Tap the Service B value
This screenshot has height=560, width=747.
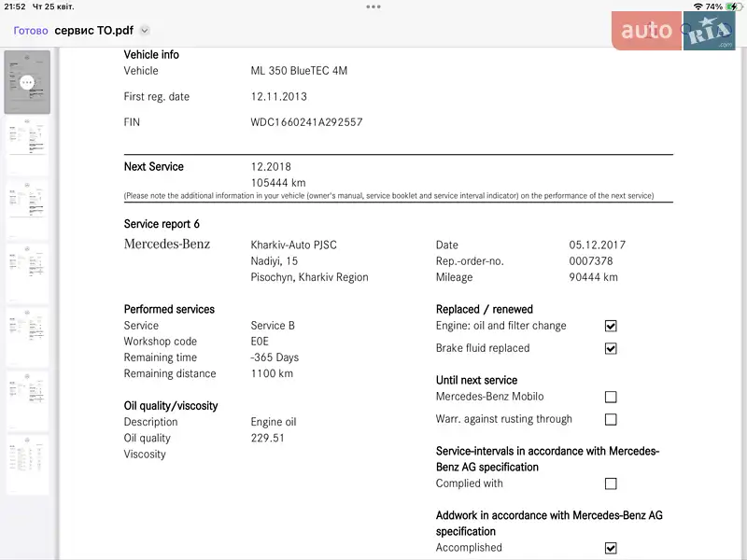[x=273, y=325]
